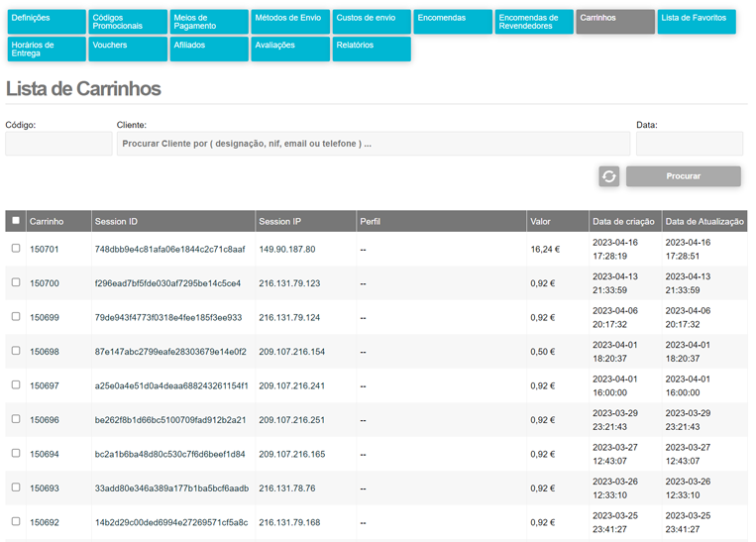This screenshot has width=756, height=542.
Task: Click the Session IP column header
Action: click(280, 222)
